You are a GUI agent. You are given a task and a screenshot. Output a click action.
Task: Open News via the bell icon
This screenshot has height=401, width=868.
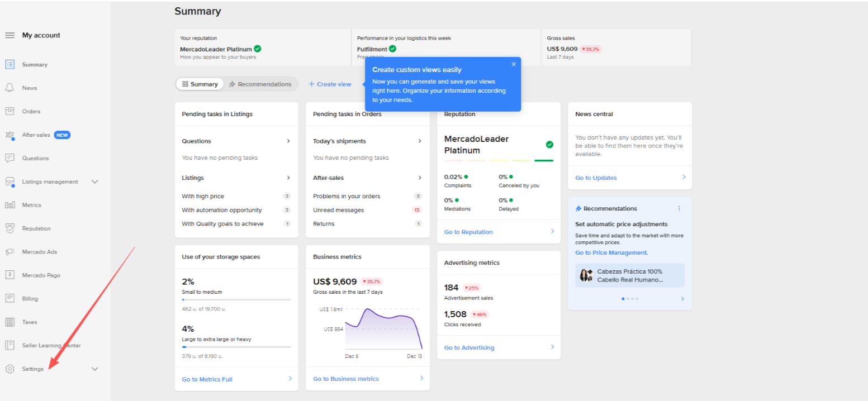(10, 88)
